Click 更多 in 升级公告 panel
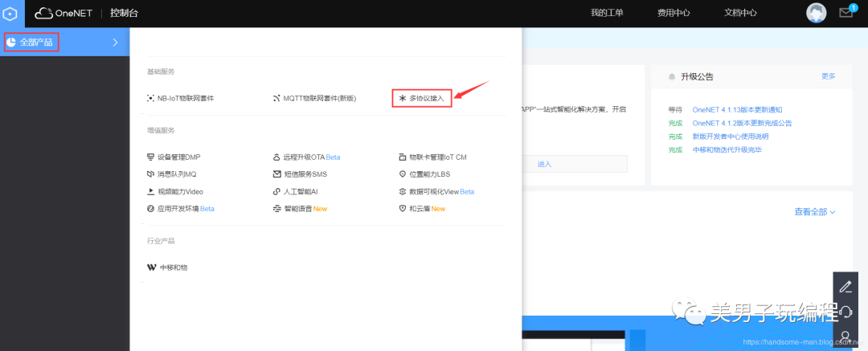868x351 pixels. click(829, 76)
